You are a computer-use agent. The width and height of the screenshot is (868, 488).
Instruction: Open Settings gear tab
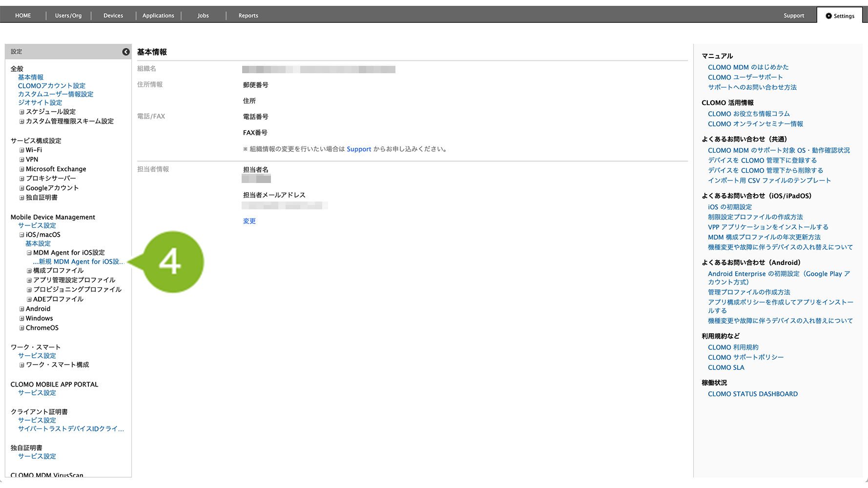tap(840, 16)
